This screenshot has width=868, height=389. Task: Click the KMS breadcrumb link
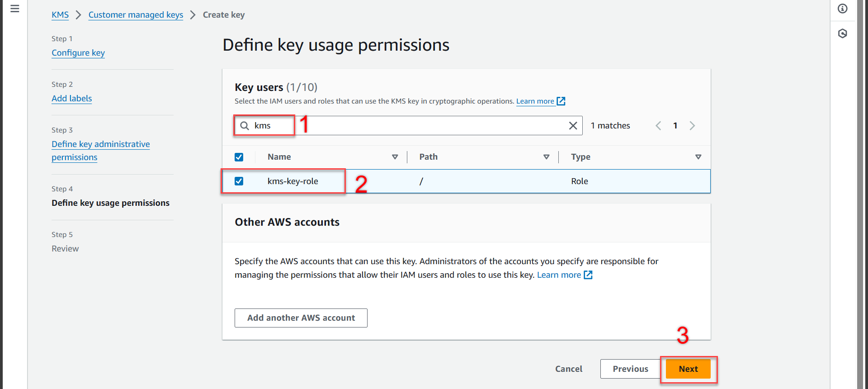[60, 15]
